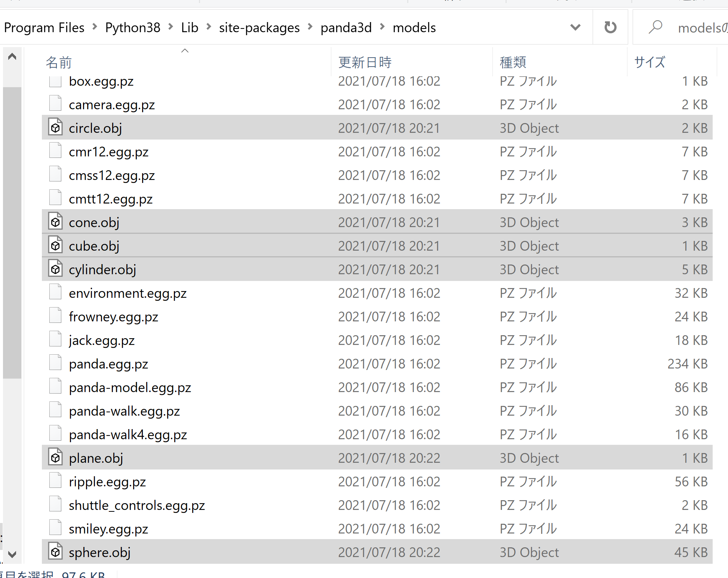The width and height of the screenshot is (728, 578).
Task: Select the file name sphere.obj
Action: click(x=100, y=553)
